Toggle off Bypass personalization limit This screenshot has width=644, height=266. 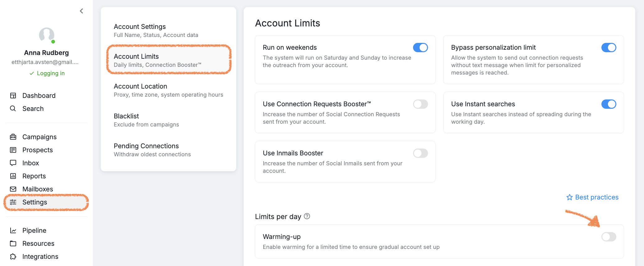point(609,48)
